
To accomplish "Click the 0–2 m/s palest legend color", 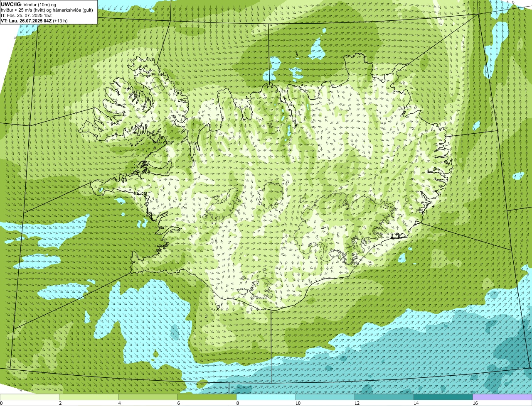I will (x=30, y=397).
